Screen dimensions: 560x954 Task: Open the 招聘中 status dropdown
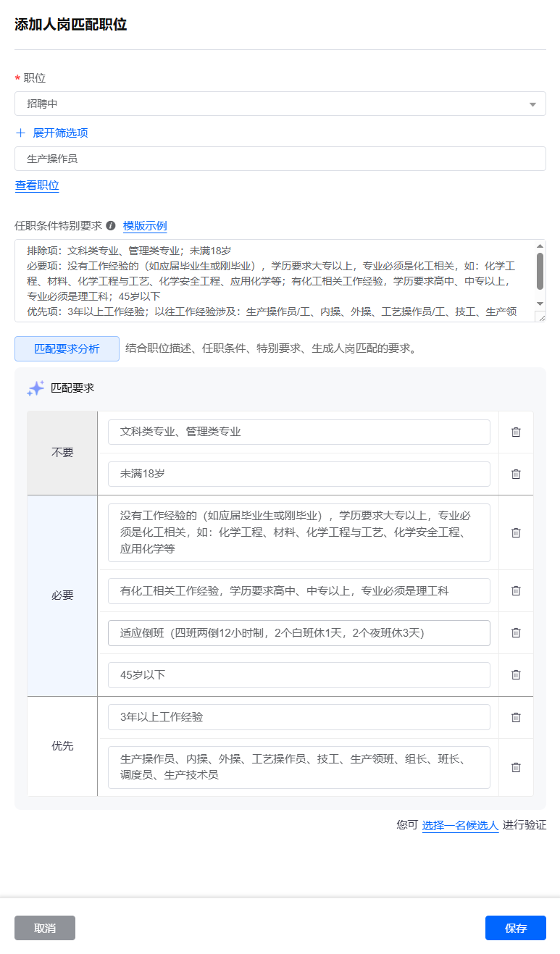pyautogui.click(x=280, y=104)
